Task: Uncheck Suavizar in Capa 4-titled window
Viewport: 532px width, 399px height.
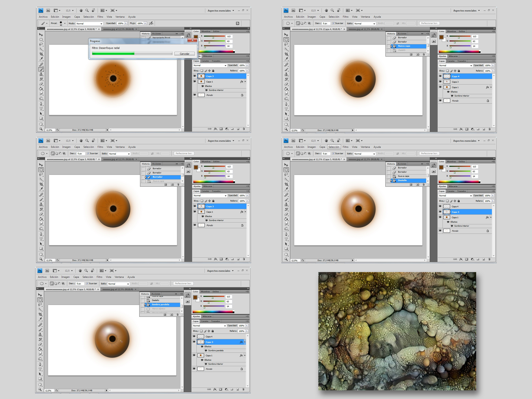Action: (333, 23)
